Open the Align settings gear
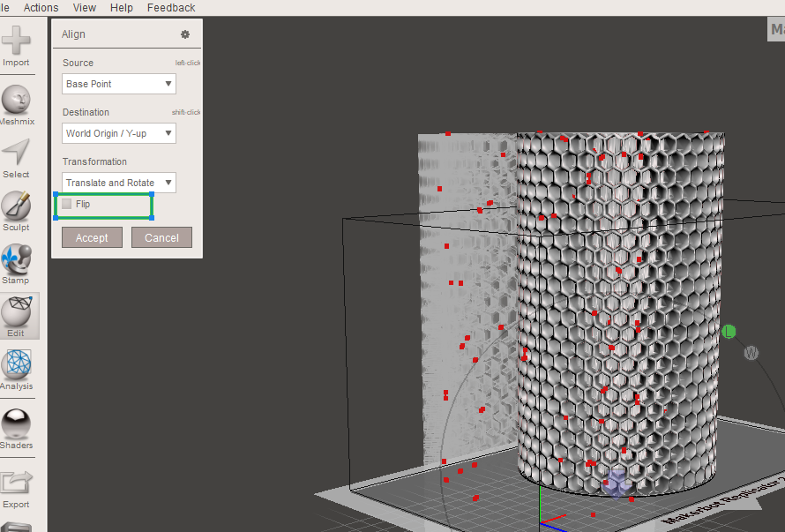The width and height of the screenshot is (785, 532). [x=184, y=34]
